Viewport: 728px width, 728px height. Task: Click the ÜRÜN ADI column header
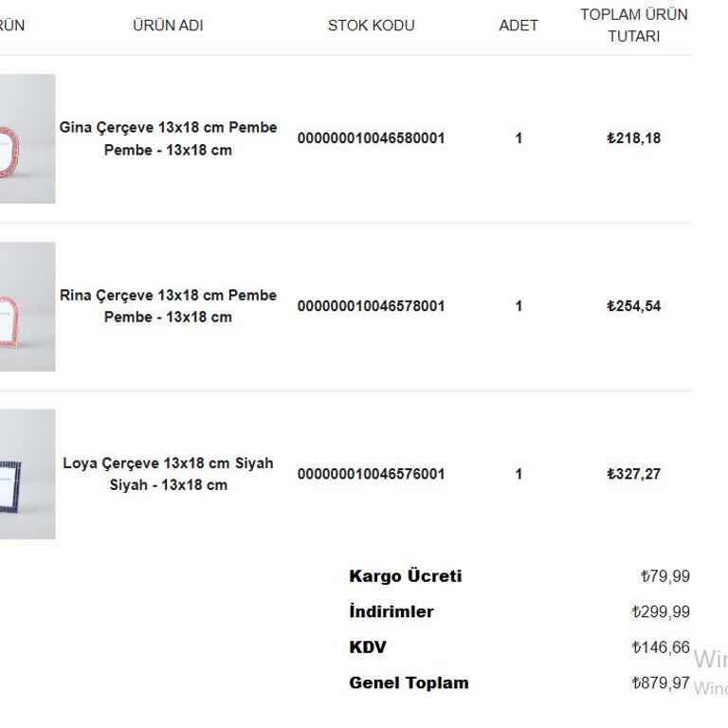(168, 26)
